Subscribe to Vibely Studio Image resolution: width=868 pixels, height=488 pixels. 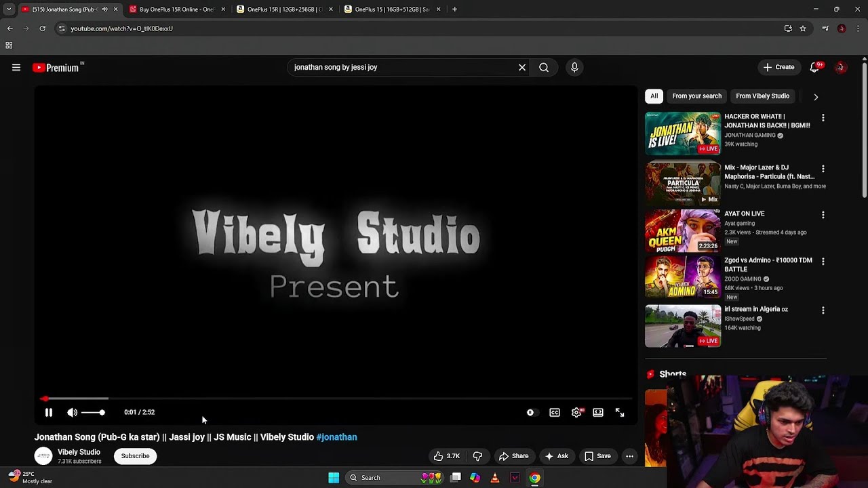click(135, 456)
